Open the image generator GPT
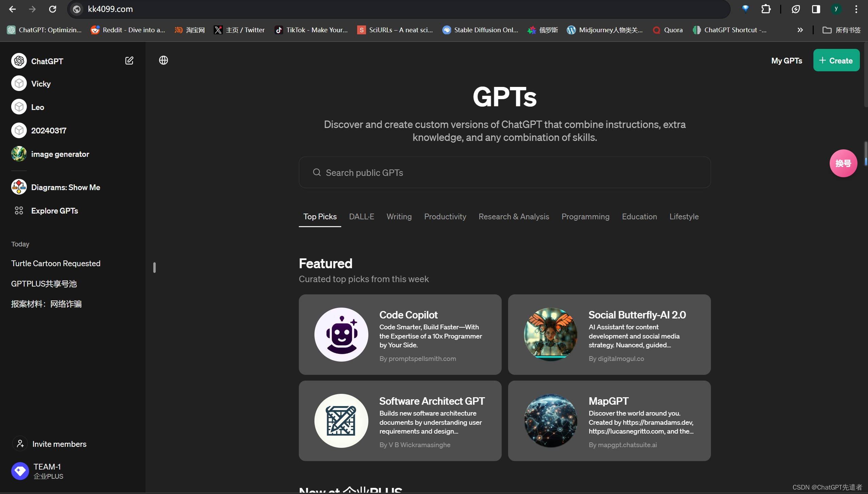This screenshot has width=868, height=494. (x=60, y=154)
